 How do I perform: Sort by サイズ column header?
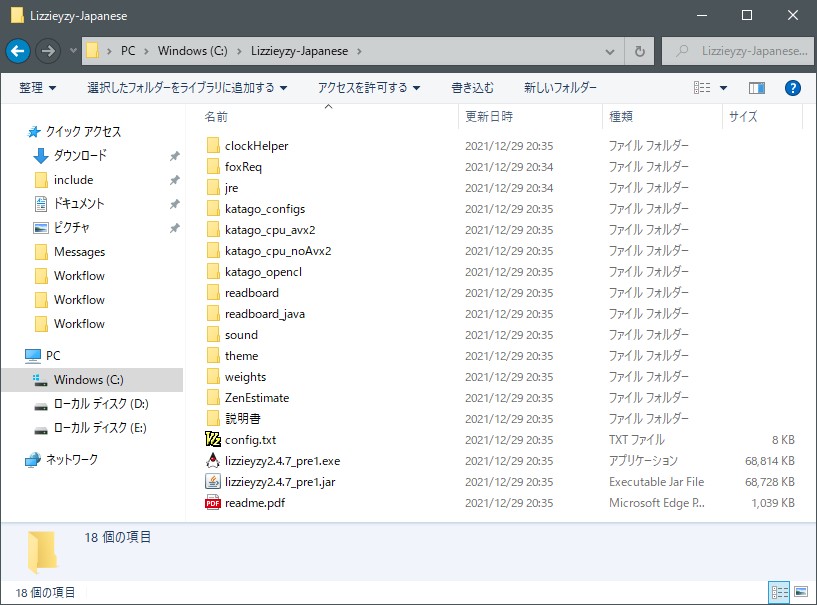point(743,117)
